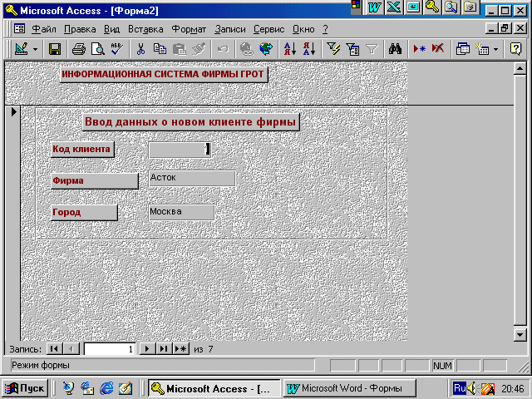
Task: Open the Файл menu
Action: click(x=44, y=30)
